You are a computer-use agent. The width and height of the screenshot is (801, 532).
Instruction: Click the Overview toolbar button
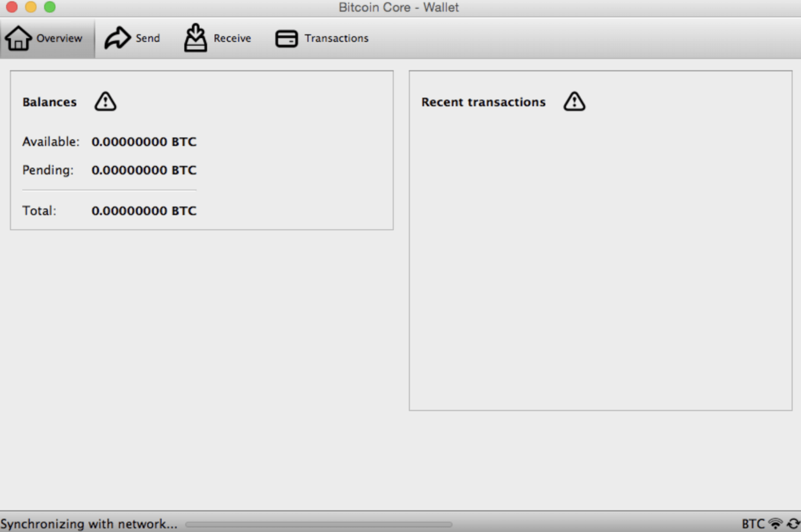click(x=47, y=38)
